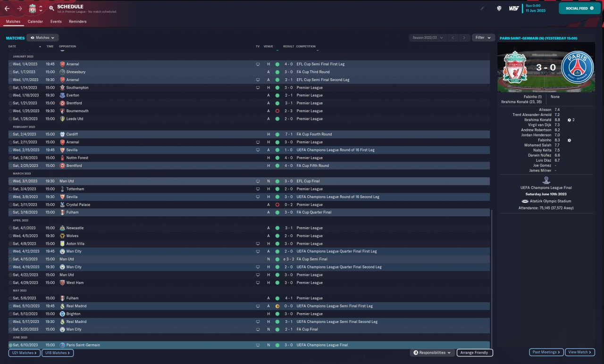Click the Past Meetings button
This screenshot has height=364, width=604.
[x=546, y=352]
